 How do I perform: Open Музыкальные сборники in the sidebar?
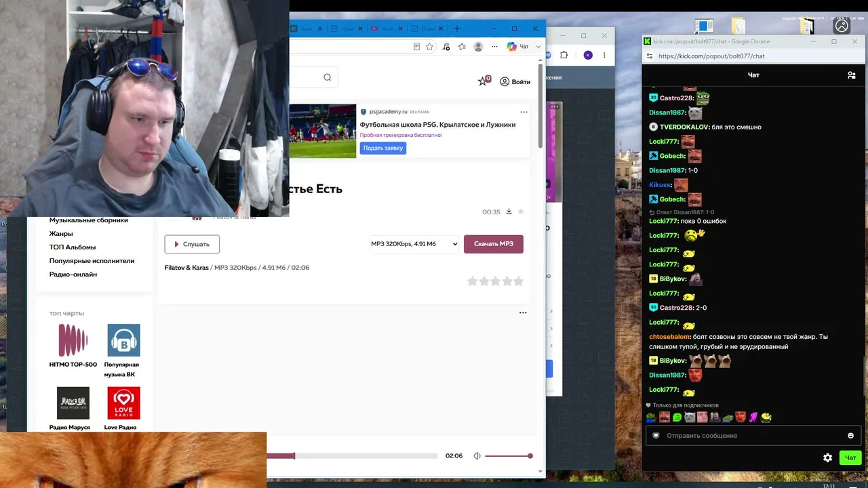pyautogui.click(x=89, y=220)
